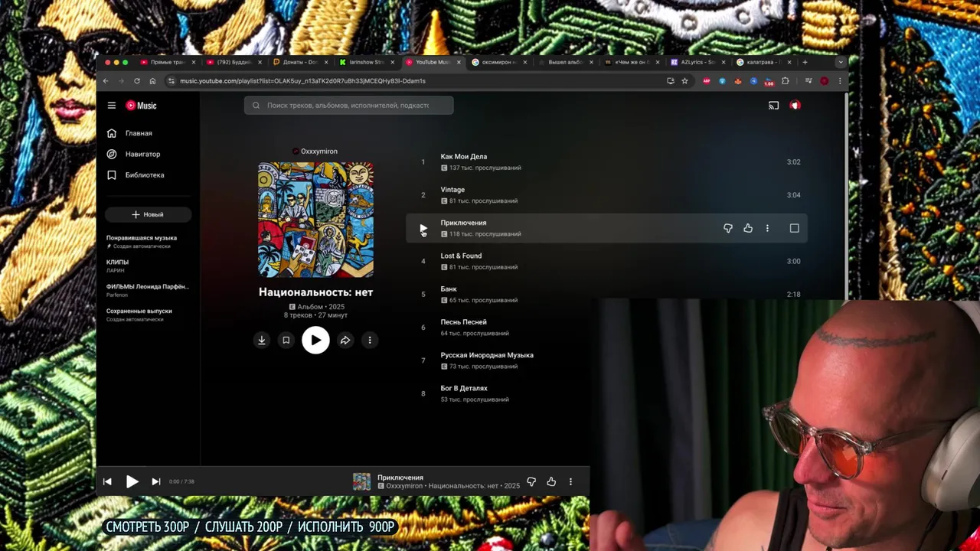Play the track Приключения

tap(423, 228)
